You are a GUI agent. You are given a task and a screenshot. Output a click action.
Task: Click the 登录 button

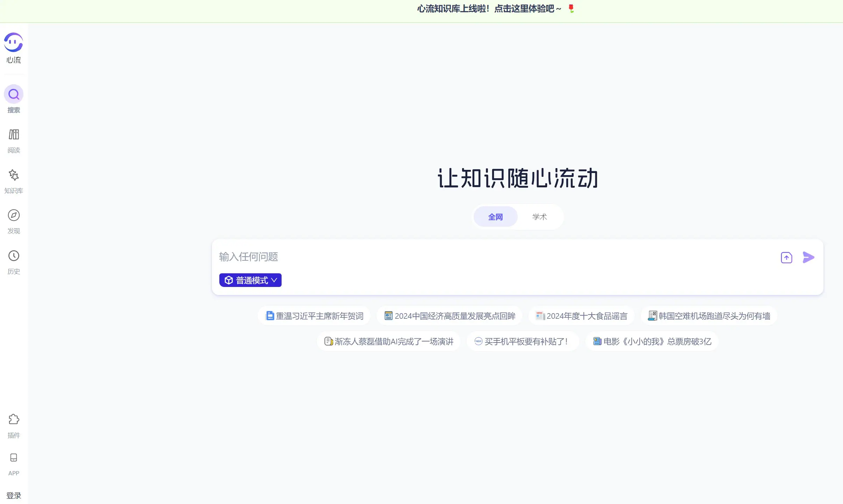point(14,495)
